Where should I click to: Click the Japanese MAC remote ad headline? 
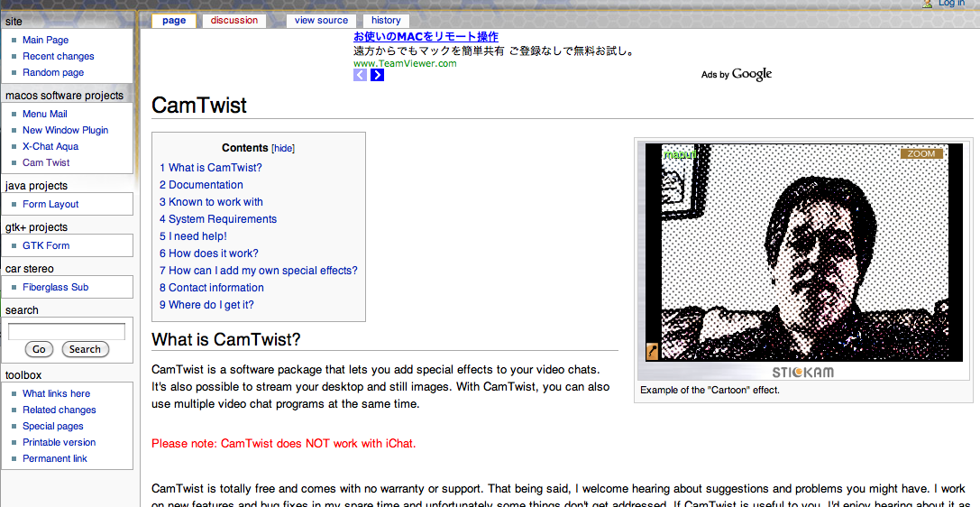pos(426,37)
